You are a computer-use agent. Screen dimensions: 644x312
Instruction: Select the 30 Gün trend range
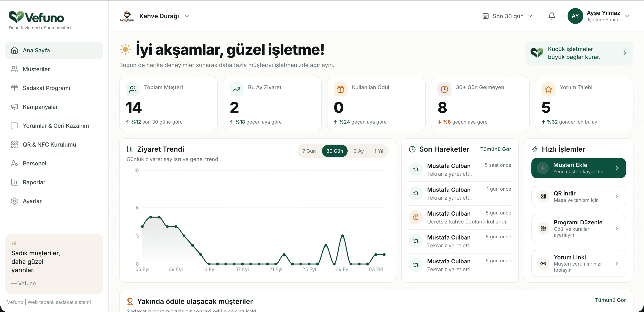[x=334, y=151]
